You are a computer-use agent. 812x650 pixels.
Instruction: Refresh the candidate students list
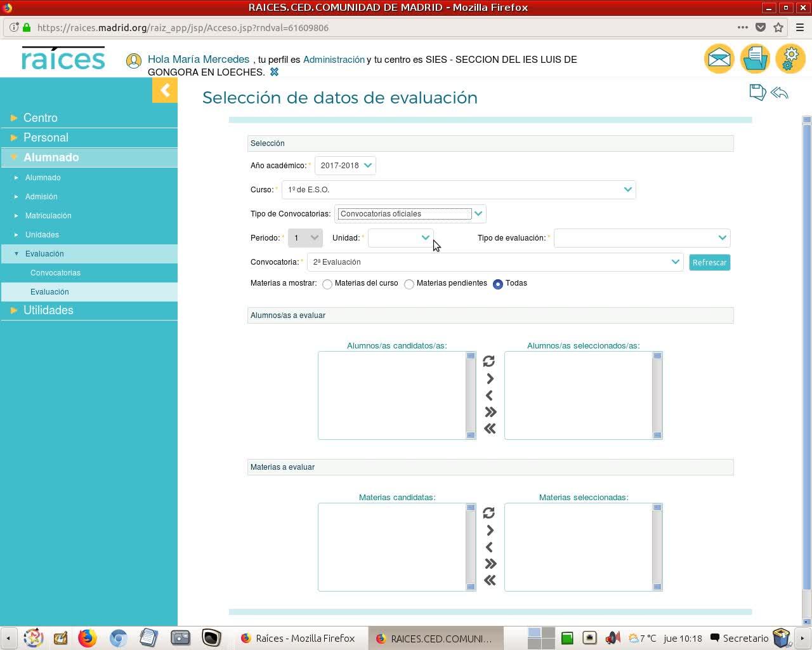(488, 361)
